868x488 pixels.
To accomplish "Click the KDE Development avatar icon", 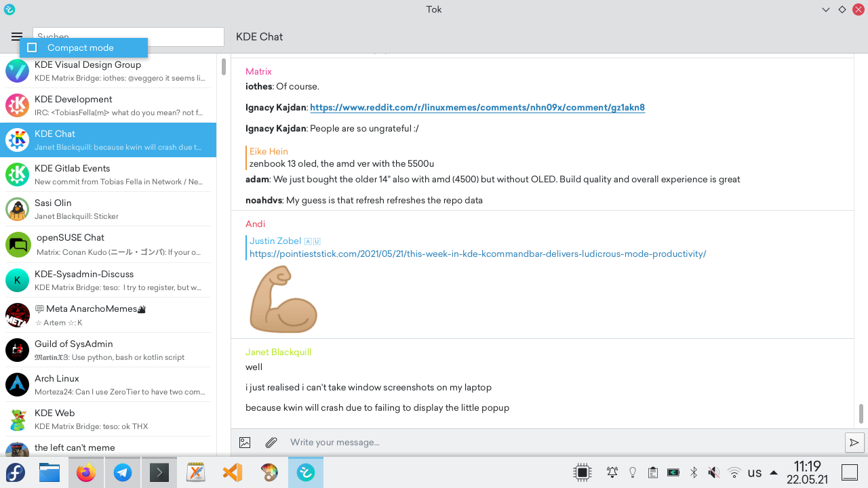I will [18, 106].
